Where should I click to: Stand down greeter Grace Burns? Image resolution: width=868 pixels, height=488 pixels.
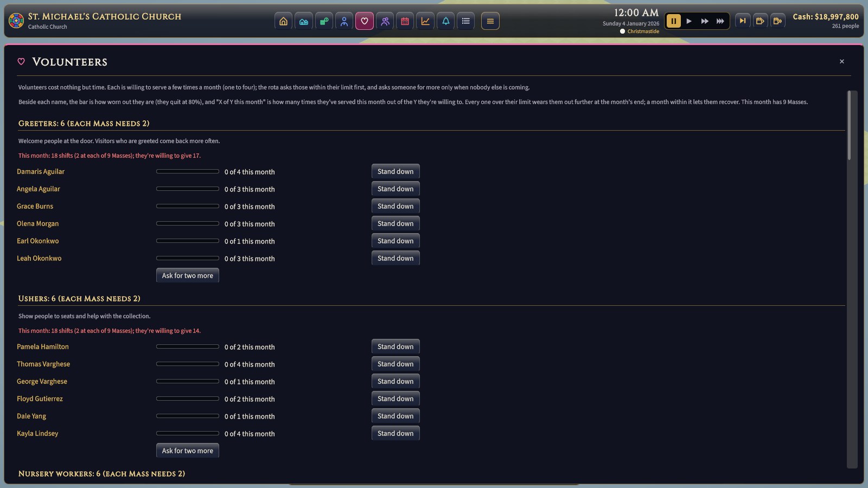point(395,206)
